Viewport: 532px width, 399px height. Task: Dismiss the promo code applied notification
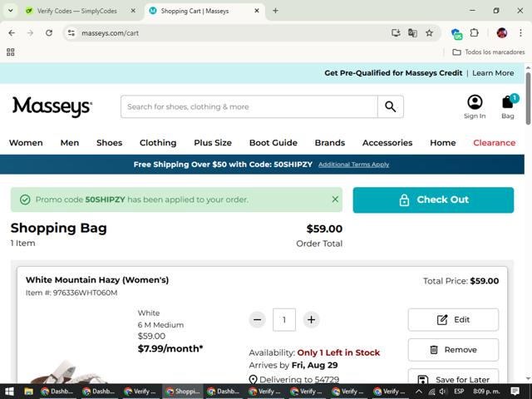[x=335, y=199]
